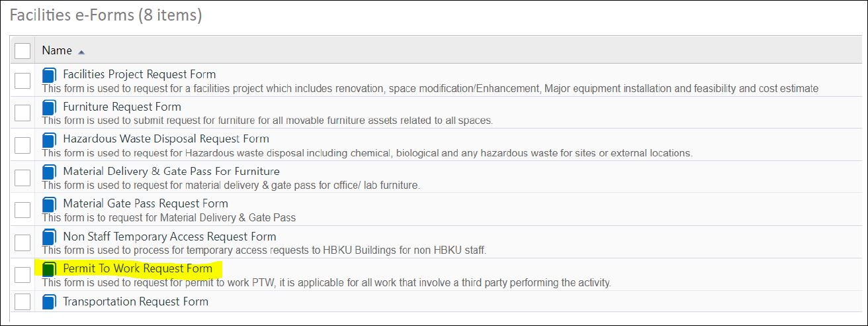The image size is (868, 326).
Task: Open the Permit To Work Request Form
Action: pyautogui.click(x=138, y=268)
